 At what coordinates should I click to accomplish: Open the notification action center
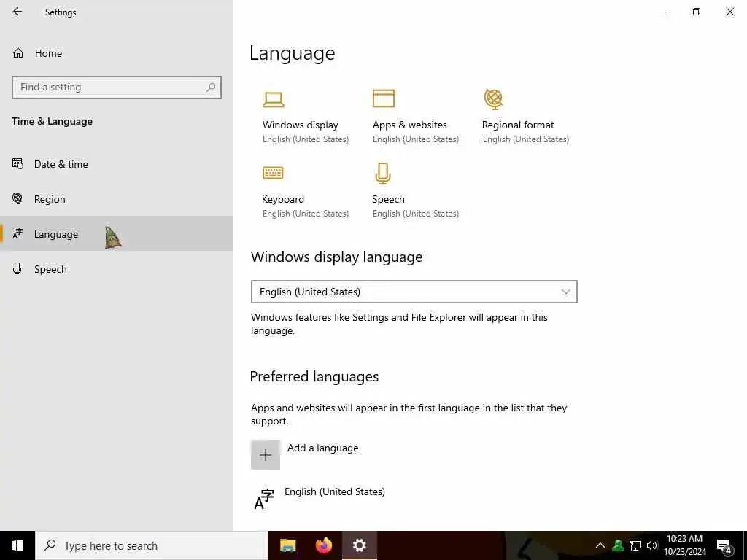(x=724, y=546)
